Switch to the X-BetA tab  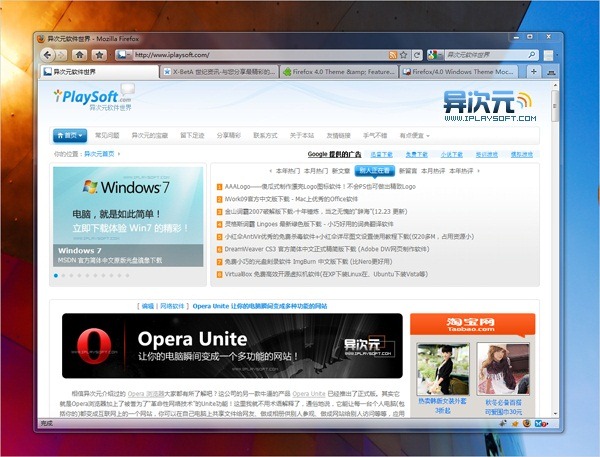coord(219,72)
